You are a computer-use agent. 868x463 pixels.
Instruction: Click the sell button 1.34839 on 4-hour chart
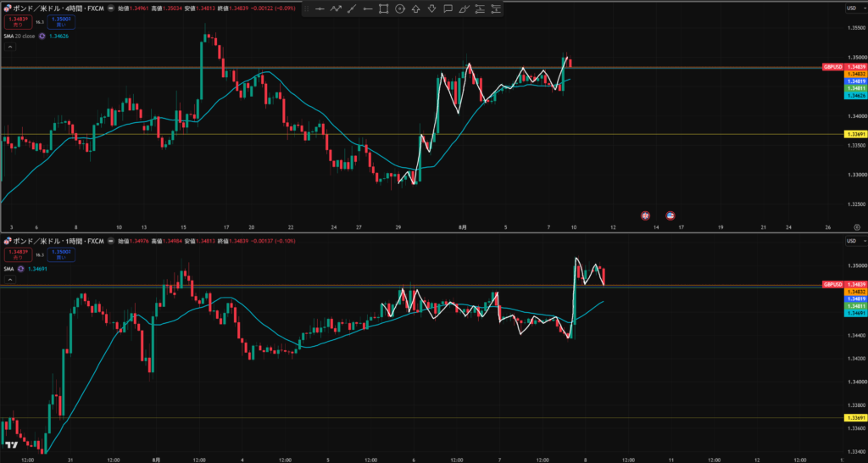pyautogui.click(x=17, y=22)
